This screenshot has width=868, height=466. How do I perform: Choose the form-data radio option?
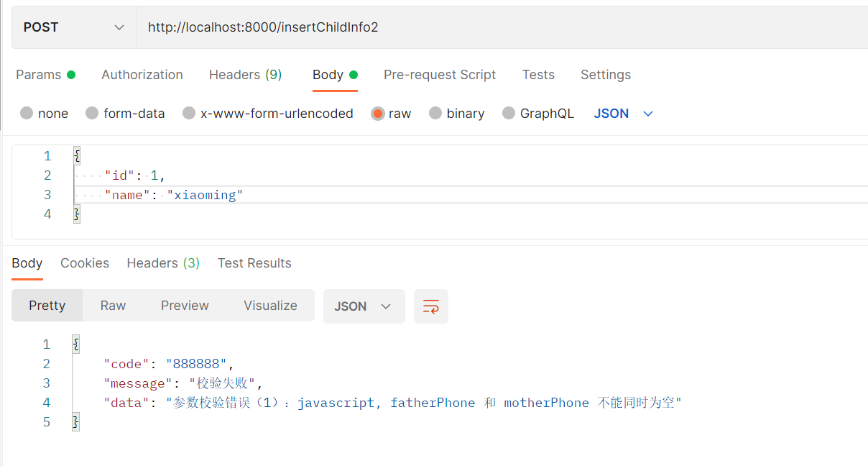[x=92, y=114]
